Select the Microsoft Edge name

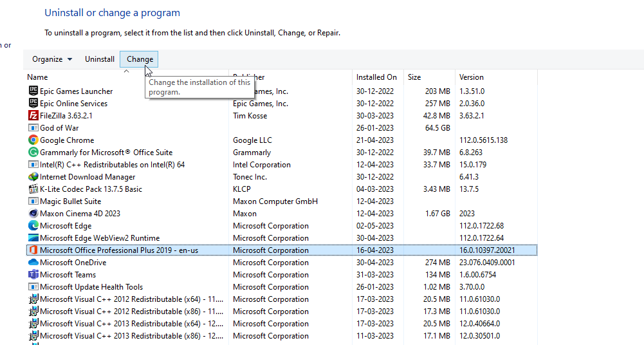(x=66, y=226)
